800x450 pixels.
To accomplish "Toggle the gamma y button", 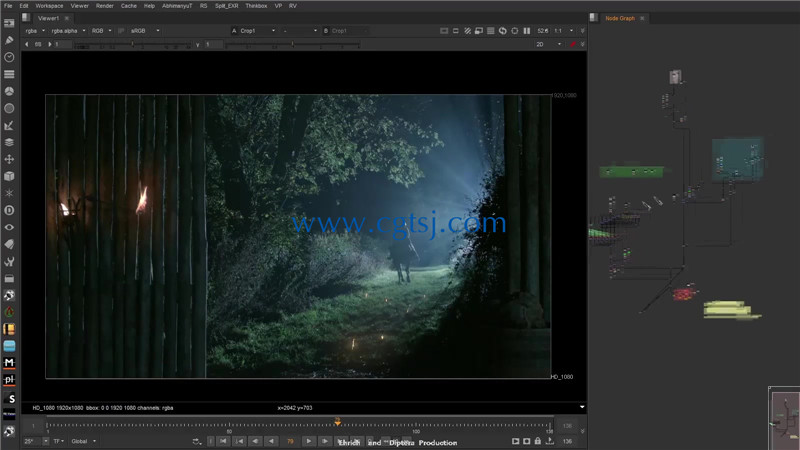I will pyautogui.click(x=197, y=44).
